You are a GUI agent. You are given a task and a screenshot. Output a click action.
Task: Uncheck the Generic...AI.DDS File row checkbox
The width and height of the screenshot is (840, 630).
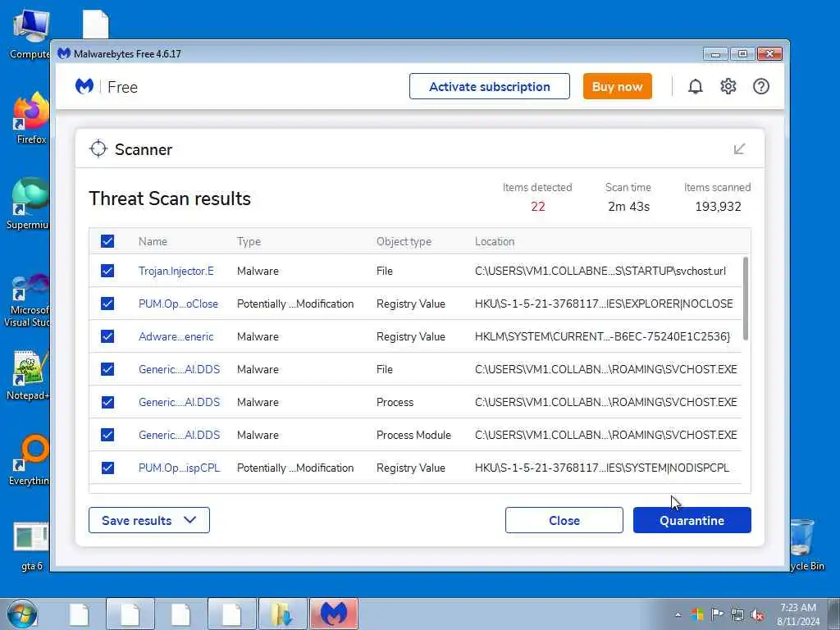[107, 369]
